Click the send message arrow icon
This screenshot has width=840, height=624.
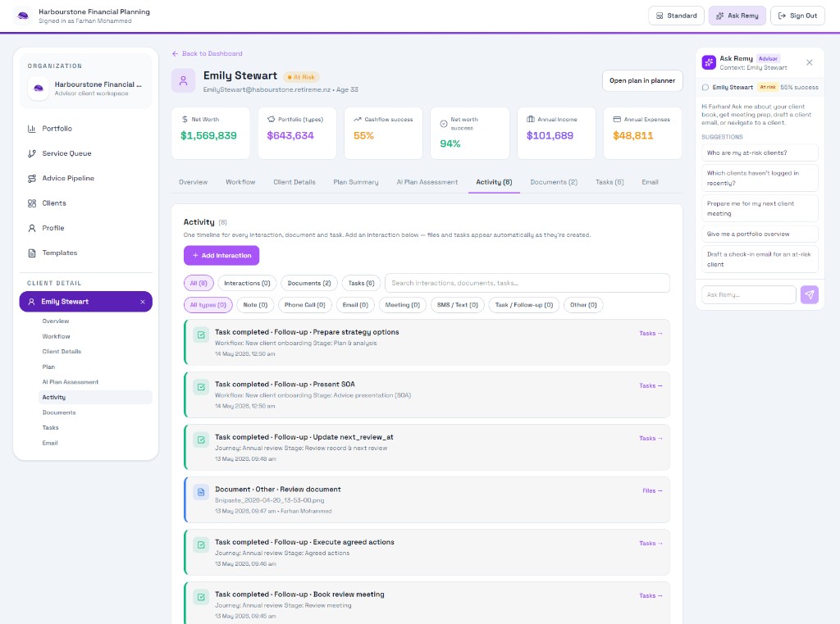pyautogui.click(x=810, y=294)
